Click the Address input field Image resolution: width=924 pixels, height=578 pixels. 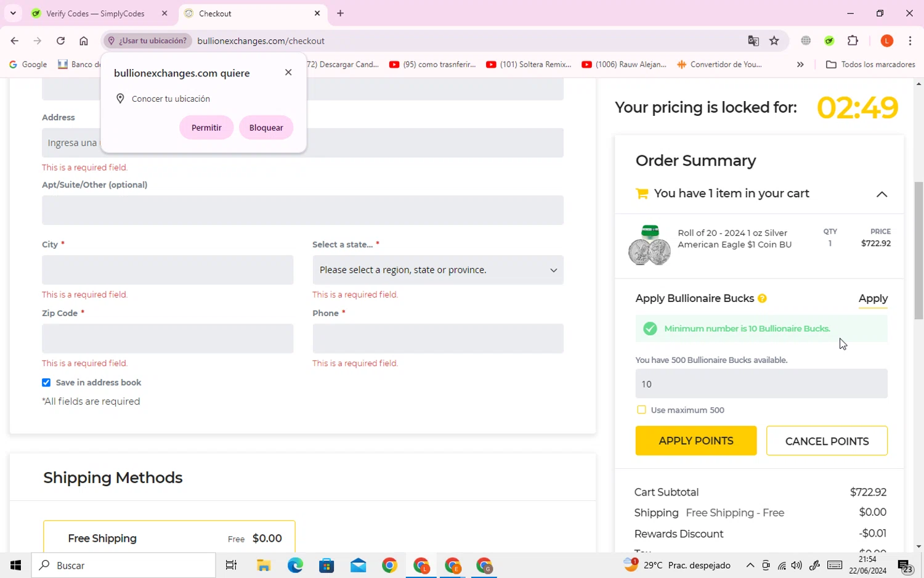(302, 143)
